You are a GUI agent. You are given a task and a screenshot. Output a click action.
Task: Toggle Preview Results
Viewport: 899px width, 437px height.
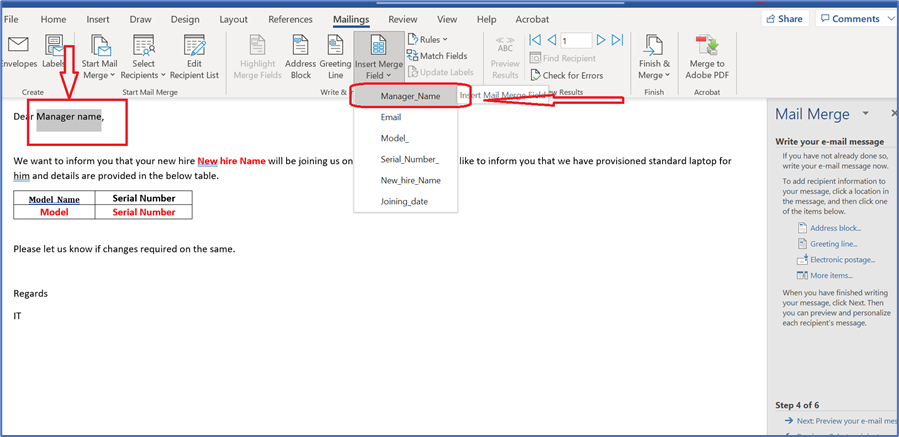(505, 57)
